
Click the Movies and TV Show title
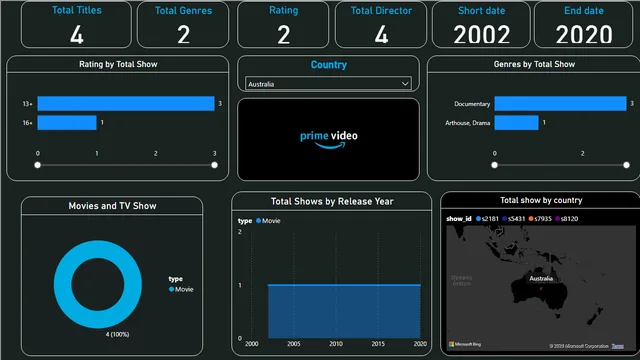(x=112, y=206)
